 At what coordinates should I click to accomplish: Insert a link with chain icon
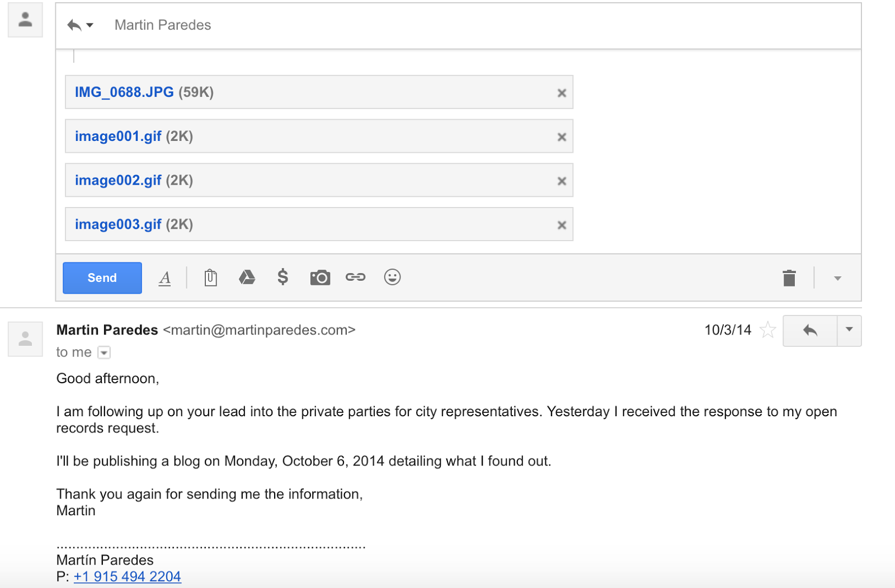(355, 277)
